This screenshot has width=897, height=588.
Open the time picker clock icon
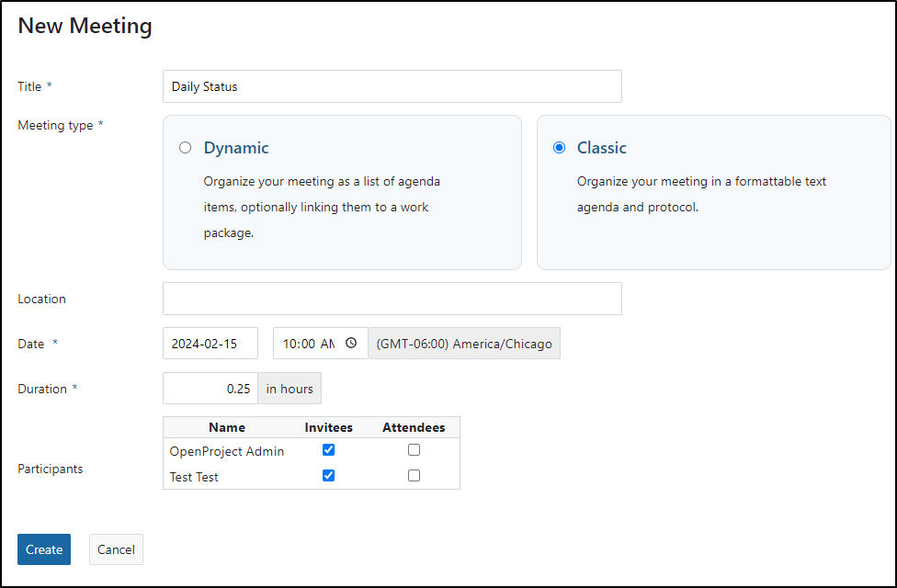(351, 343)
